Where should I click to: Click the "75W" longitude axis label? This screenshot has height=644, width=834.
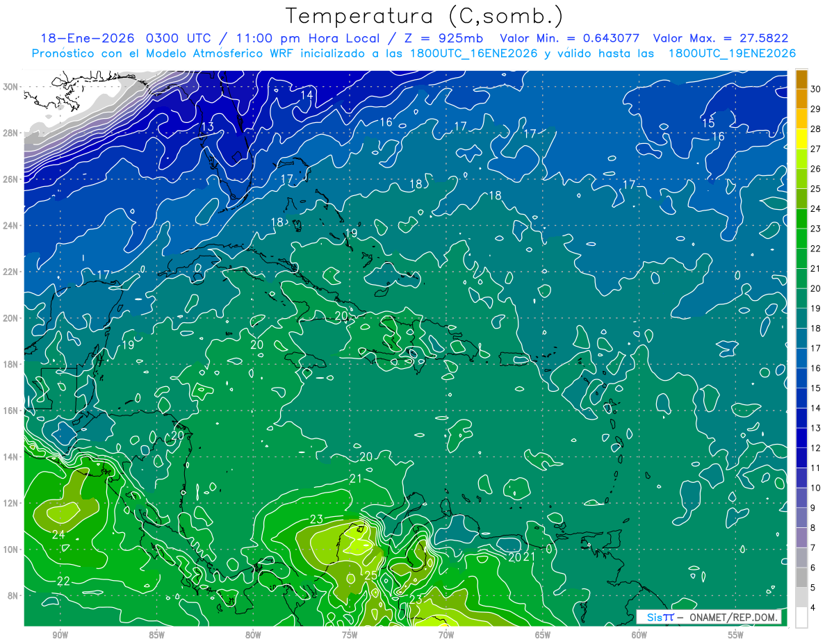(350, 635)
